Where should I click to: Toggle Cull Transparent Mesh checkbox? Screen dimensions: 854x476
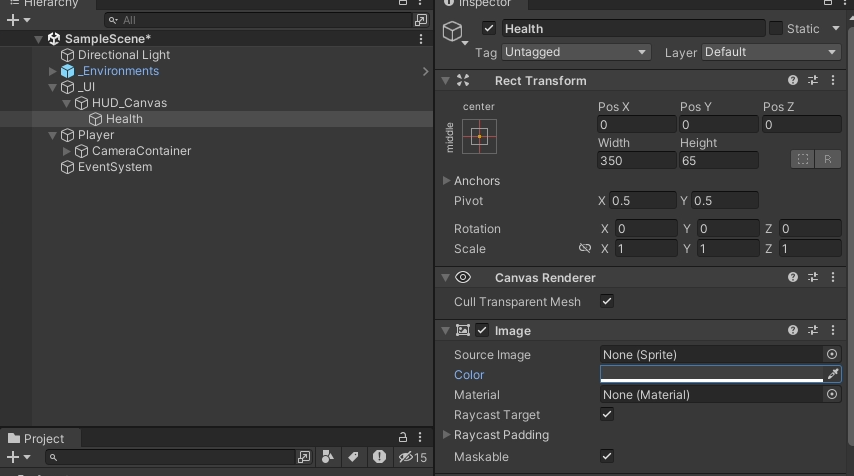coord(607,301)
